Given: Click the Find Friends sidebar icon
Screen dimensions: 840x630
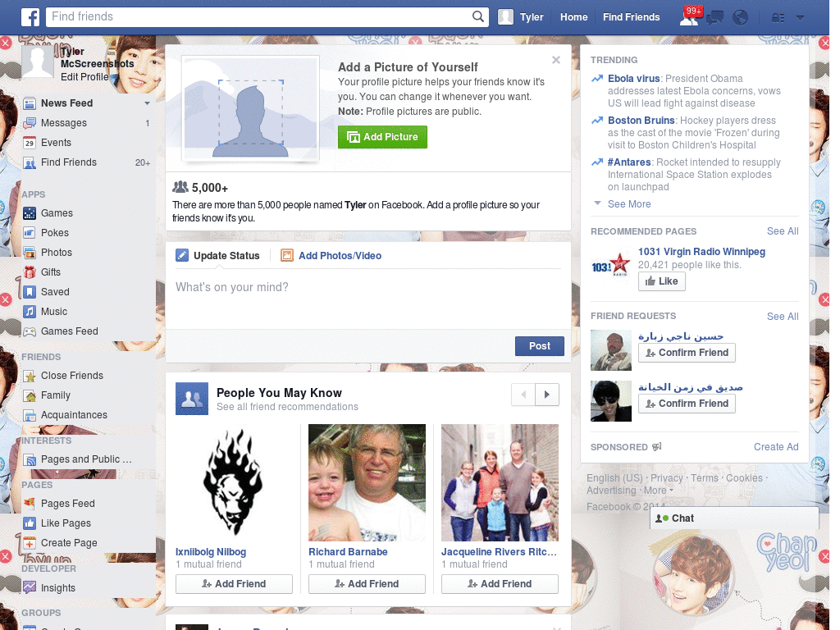Looking at the screenshot, I should click(x=30, y=163).
